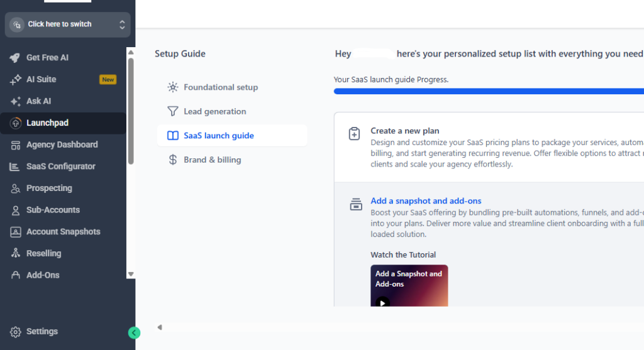Viewport: 644px width, 350px height.
Task: Click the sidebar scroll down arrow
Action: click(131, 274)
